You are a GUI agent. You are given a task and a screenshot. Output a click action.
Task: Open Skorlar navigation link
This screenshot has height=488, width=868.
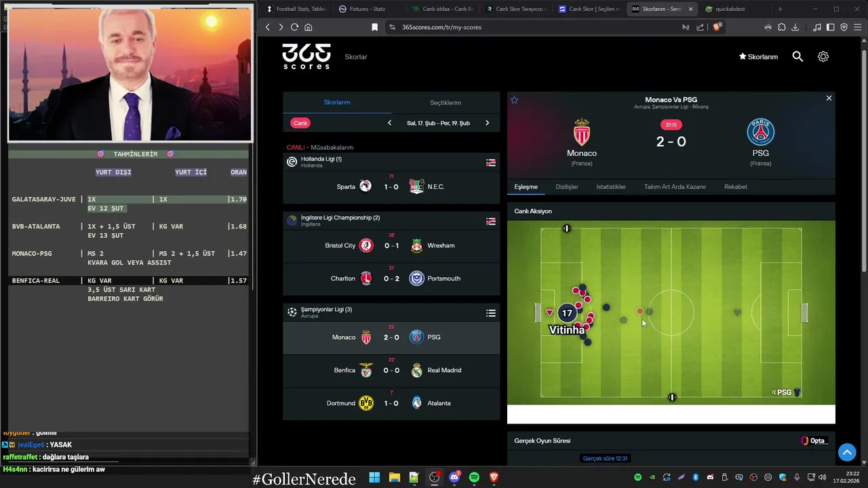(x=356, y=57)
